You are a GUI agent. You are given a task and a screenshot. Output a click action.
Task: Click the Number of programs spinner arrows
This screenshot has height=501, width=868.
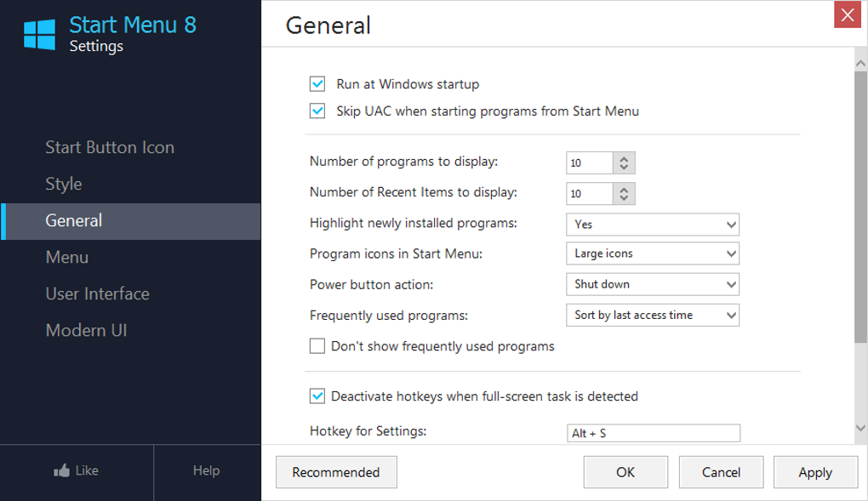624,162
